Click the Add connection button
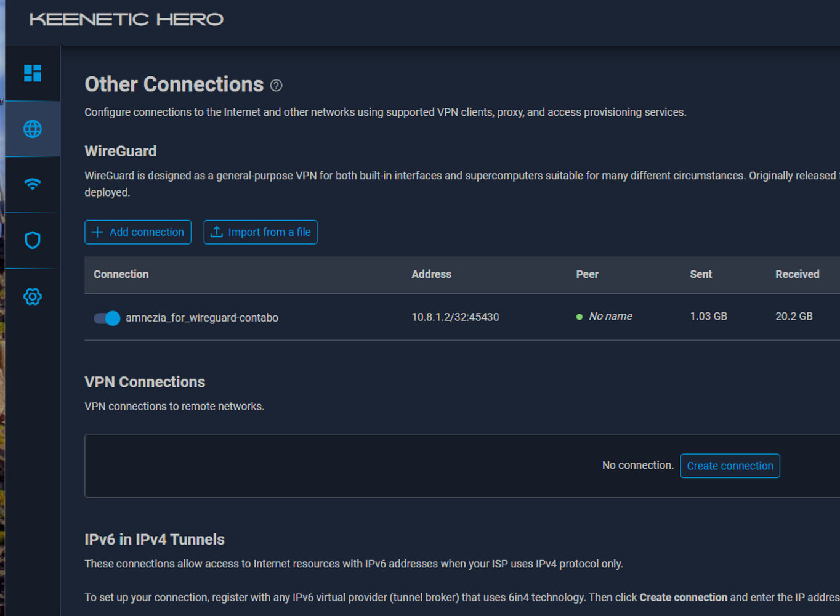This screenshot has height=616, width=840. coord(138,232)
